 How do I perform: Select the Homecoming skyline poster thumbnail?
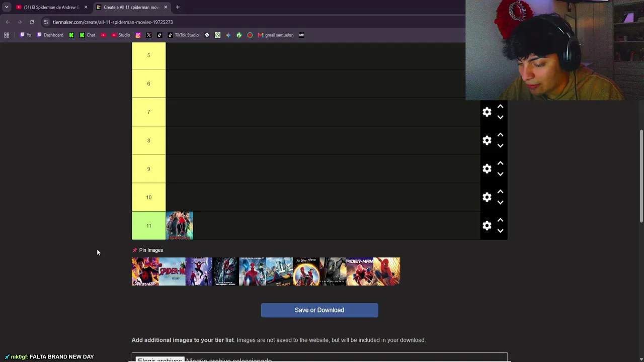click(x=279, y=271)
